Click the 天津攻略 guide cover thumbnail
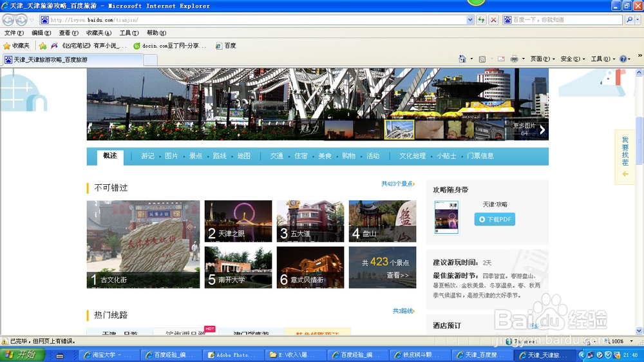 click(x=446, y=217)
